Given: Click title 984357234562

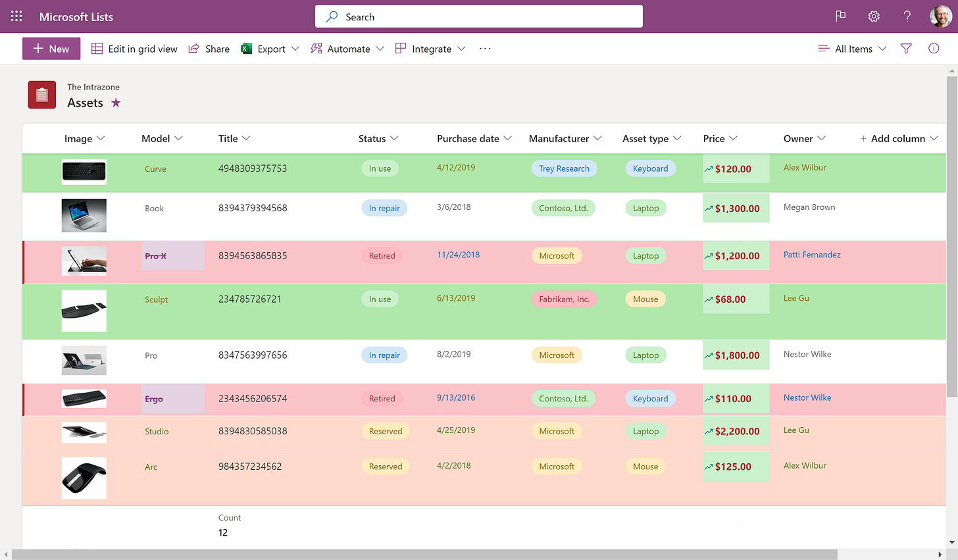Looking at the screenshot, I should 250,467.
